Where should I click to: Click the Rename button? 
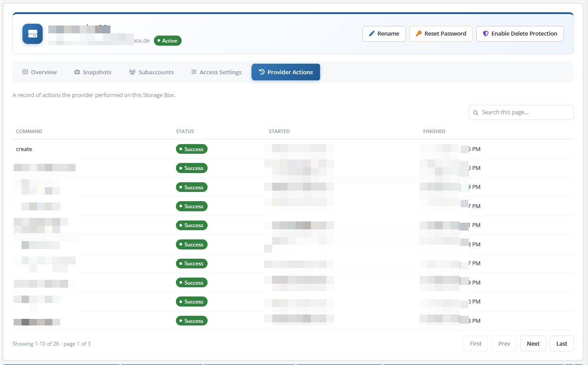pos(384,34)
